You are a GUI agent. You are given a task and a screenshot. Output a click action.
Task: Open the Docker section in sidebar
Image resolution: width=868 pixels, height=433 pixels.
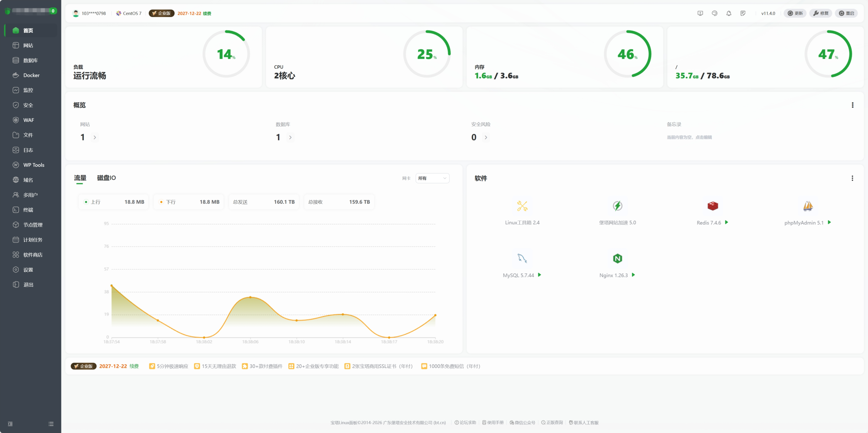tap(31, 75)
